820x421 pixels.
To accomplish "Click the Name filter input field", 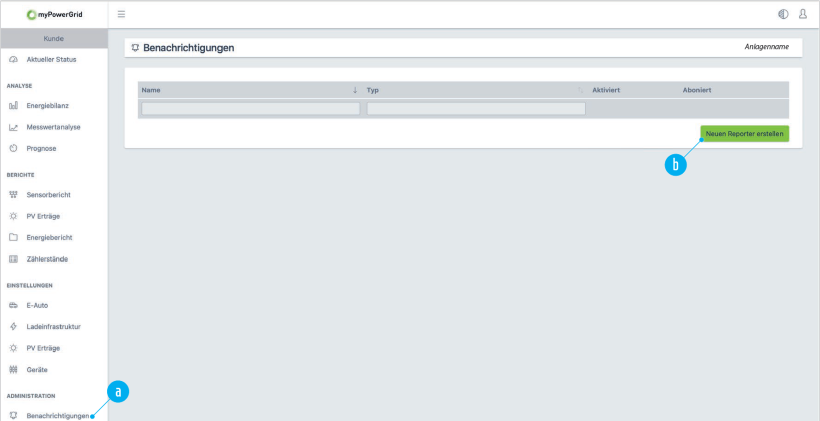I will tap(250, 108).
